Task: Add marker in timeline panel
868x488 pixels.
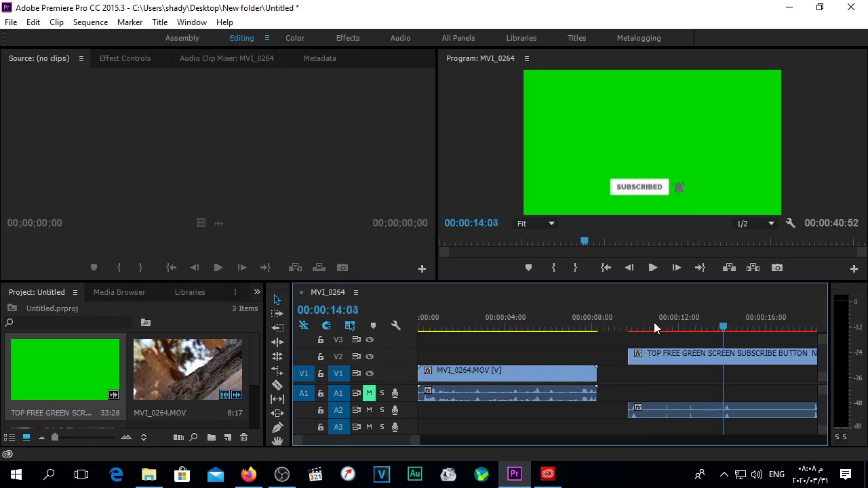Action: point(373,326)
